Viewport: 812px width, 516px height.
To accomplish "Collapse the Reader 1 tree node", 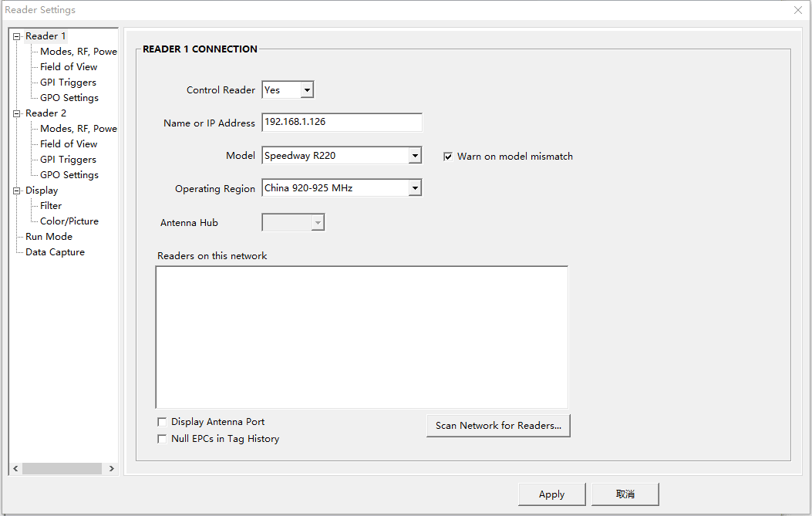I will coord(16,36).
